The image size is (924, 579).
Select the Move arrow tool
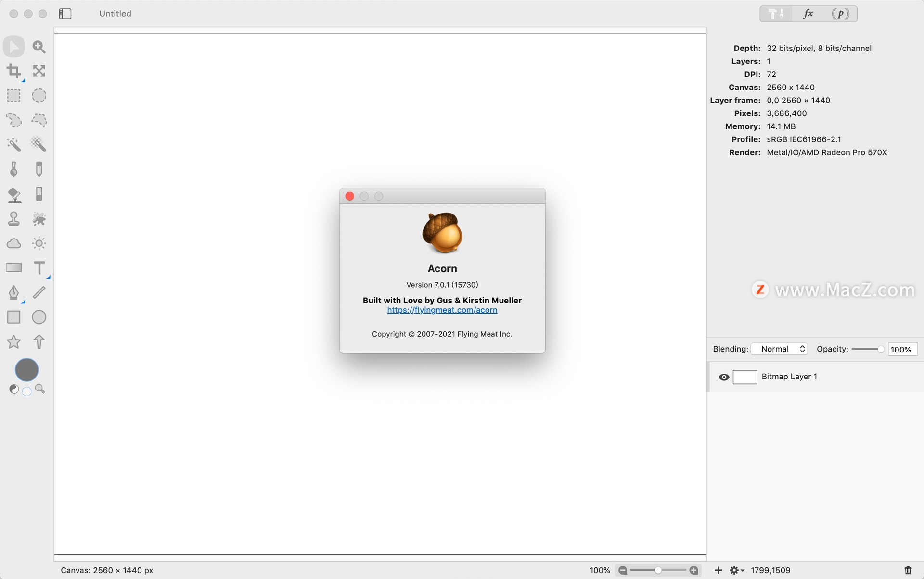pyautogui.click(x=14, y=47)
